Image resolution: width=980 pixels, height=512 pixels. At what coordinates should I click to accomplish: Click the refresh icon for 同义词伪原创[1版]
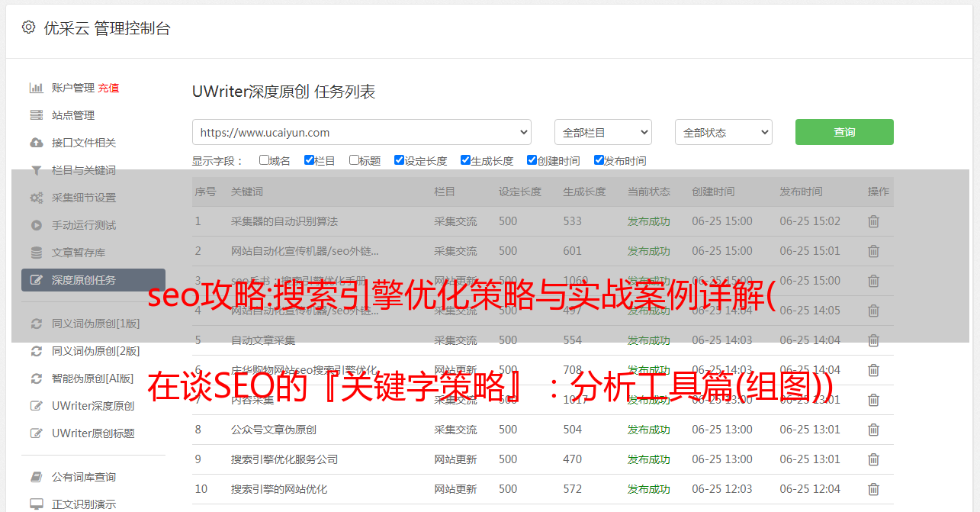pyautogui.click(x=36, y=324)
